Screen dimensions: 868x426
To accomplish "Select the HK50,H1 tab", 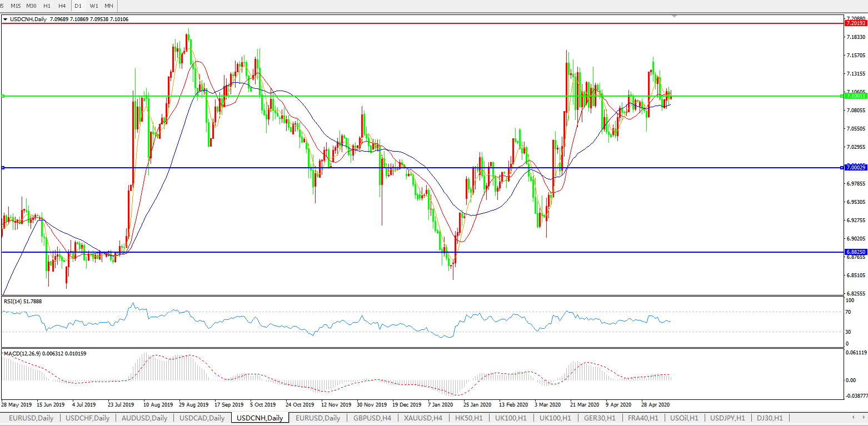I will point(468,418).
